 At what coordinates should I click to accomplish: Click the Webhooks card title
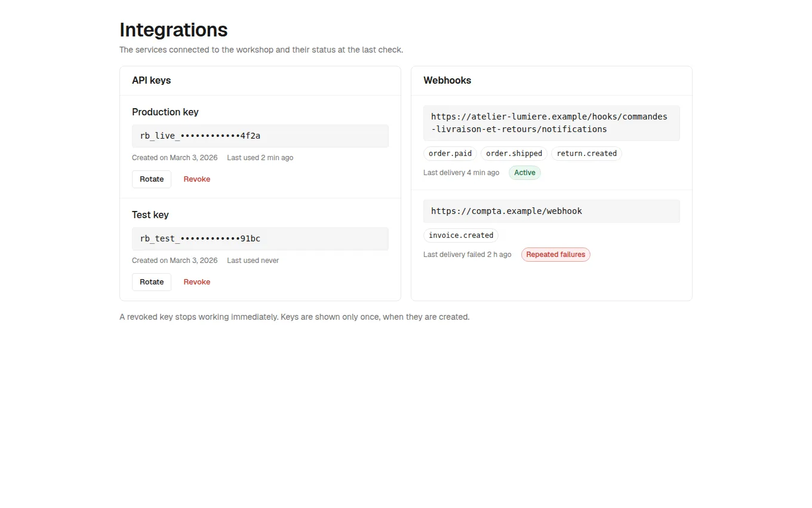[447, 81]
